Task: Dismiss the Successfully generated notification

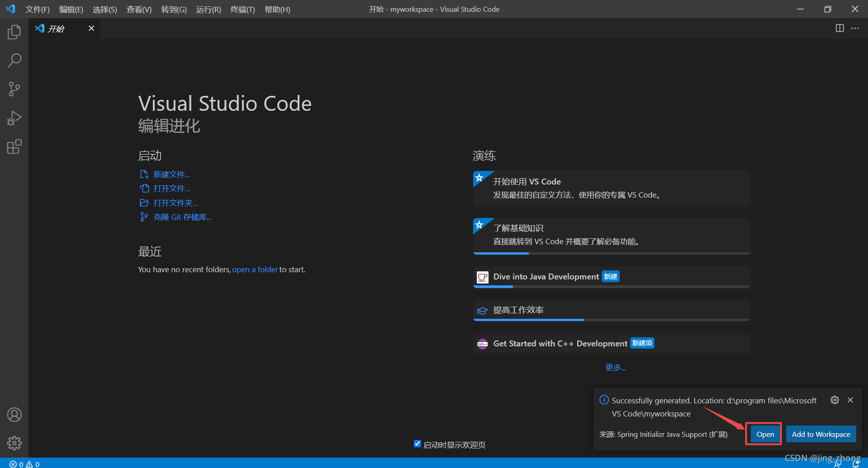Action: pyautogui.click(x=850, y=400)
